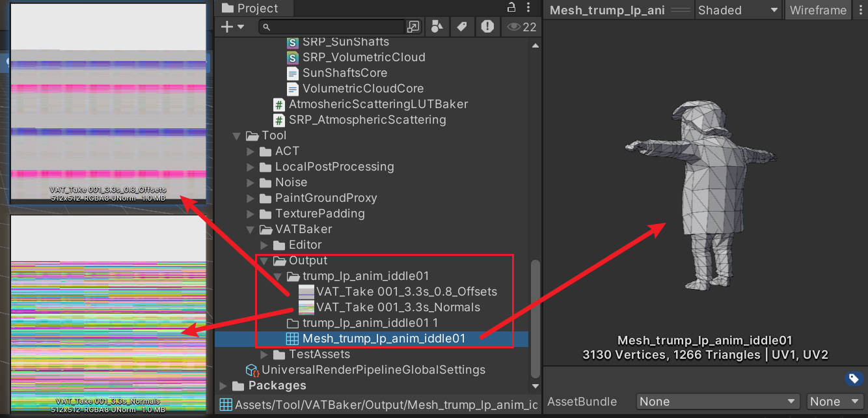Click the Search by Type icon

click(x=437, y=27)
